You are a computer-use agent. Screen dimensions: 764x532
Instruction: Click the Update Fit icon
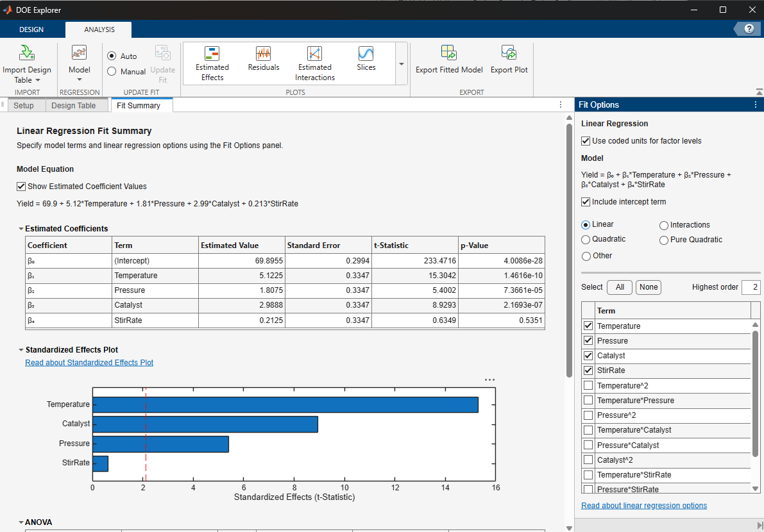tap(163, 54)
